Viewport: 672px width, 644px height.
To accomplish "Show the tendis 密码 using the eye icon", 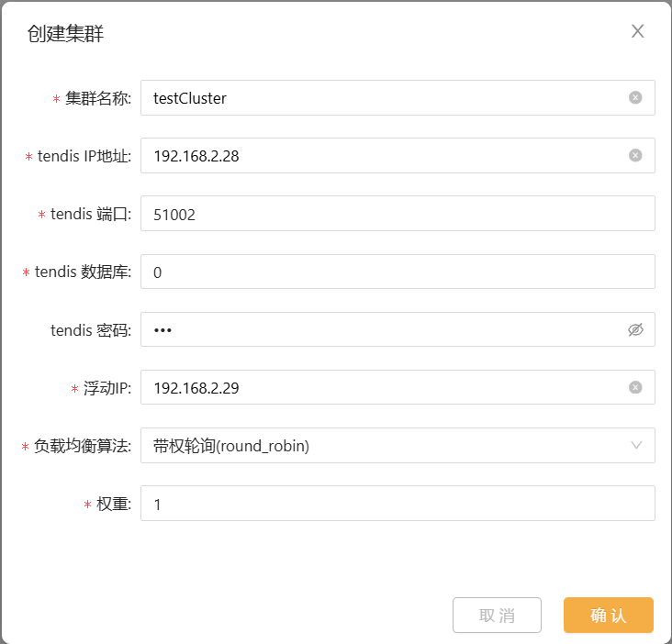I will pyautogui.click(x=635, y=329).
